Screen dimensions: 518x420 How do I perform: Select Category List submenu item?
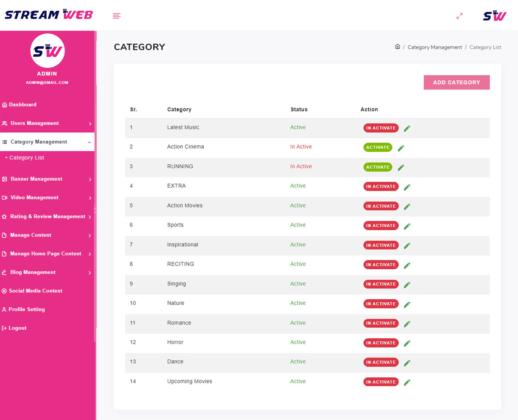27,158
